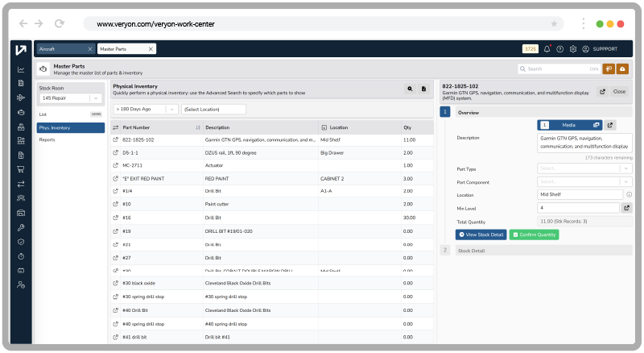Open the notifications bell
644x353 pixels.
547,49
